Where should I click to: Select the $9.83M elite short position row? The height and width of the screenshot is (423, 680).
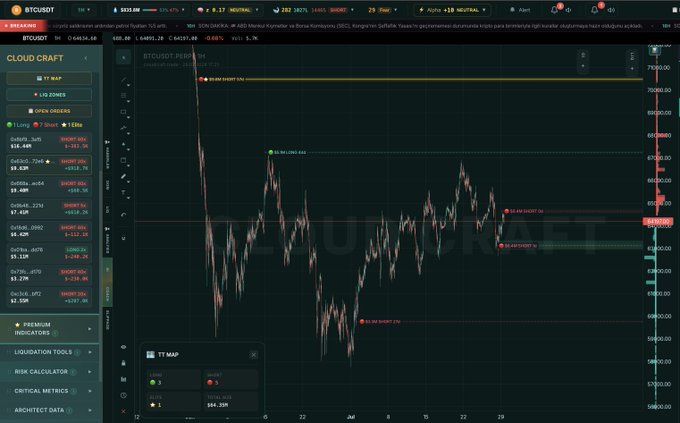49,165
